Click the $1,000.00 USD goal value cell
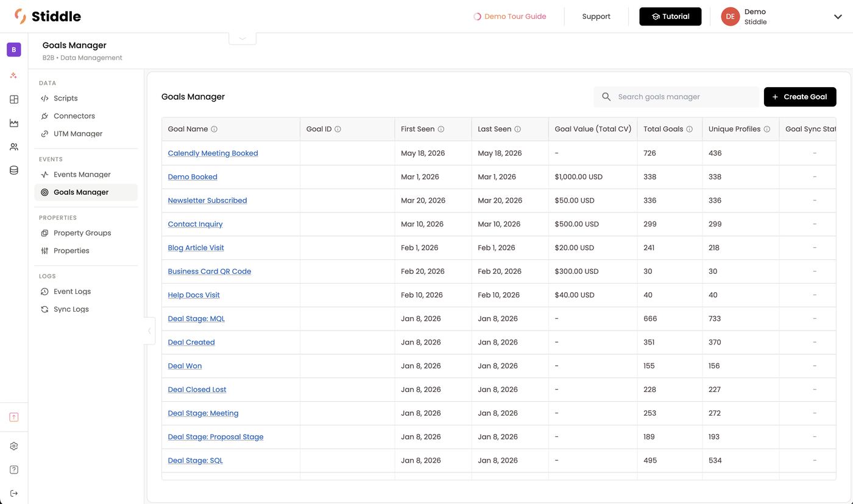This screenshot has height=504, width=853. (x=593, y=177)
